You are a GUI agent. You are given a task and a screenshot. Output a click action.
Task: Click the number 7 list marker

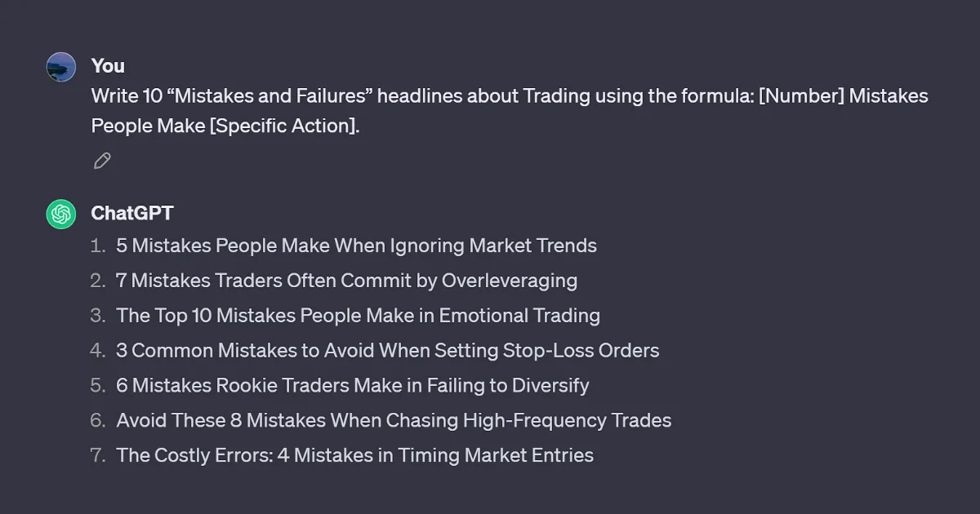click(97, 455)
